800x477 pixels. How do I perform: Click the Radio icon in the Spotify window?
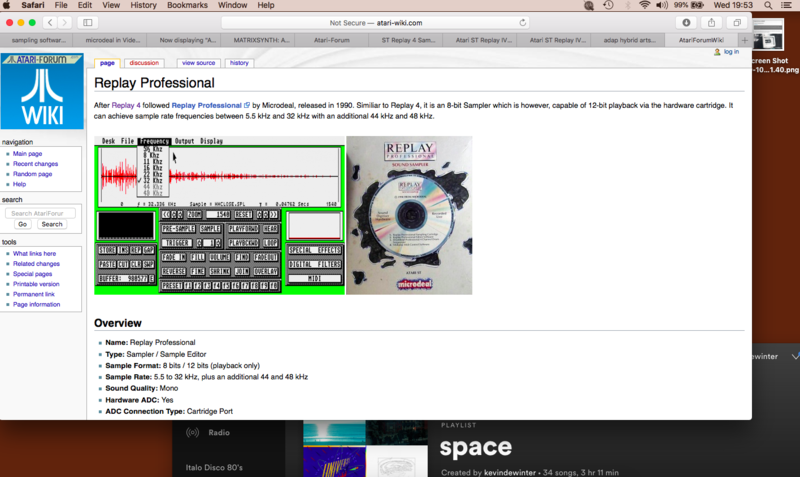[x=192, y=433]
